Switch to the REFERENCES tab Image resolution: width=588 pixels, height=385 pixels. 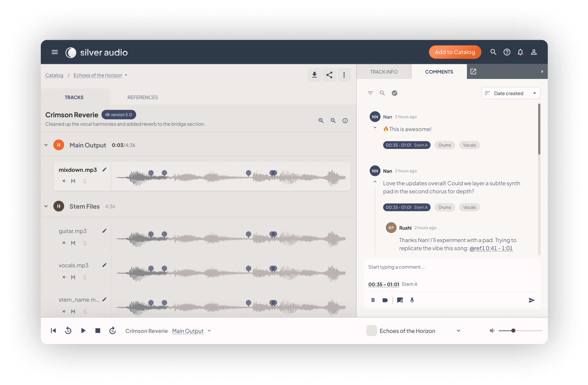tap(143, 97)
